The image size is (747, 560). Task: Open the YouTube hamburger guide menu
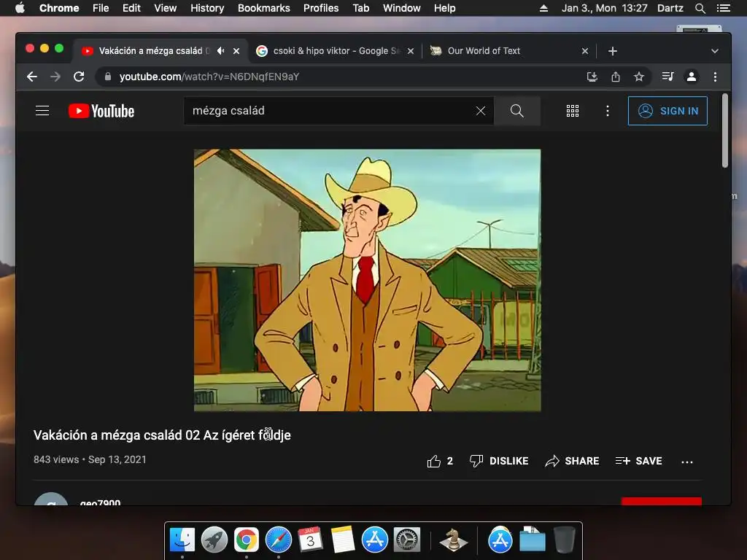tap(42, 111)
